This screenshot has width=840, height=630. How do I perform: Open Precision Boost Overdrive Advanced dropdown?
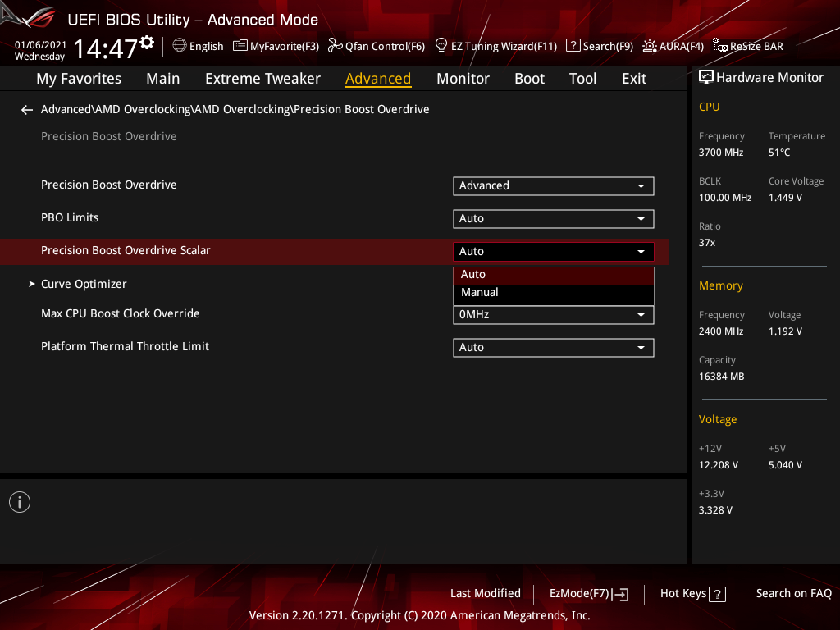coord(554,186)
